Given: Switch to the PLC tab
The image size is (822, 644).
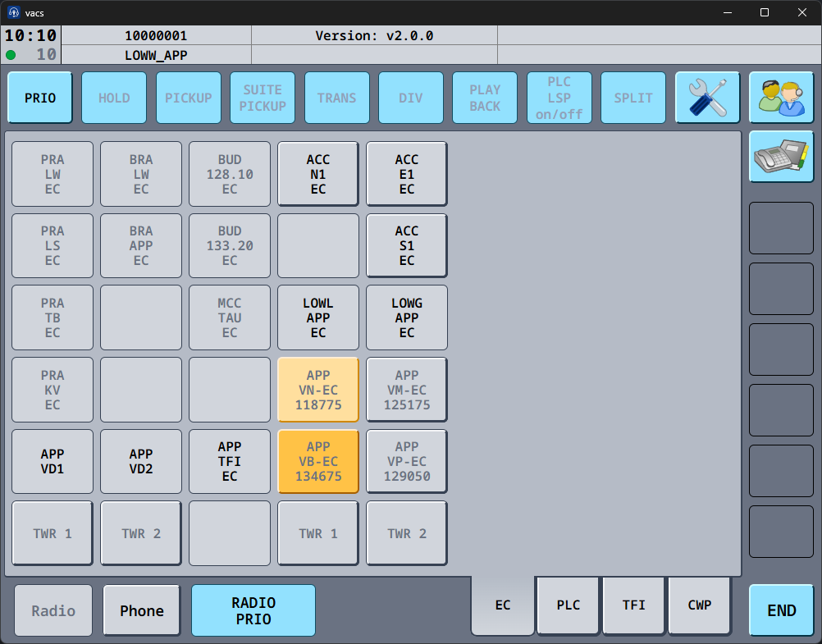Looking at the screenshot, I should [x=569, y=605].
